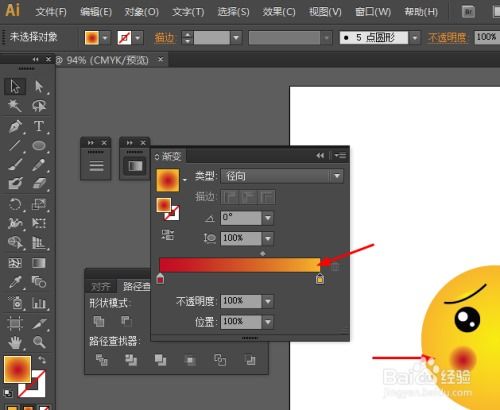This screenshot has height=410, width=500.
Task: Open the Gradient panel options menu
Action: point(340,155)
